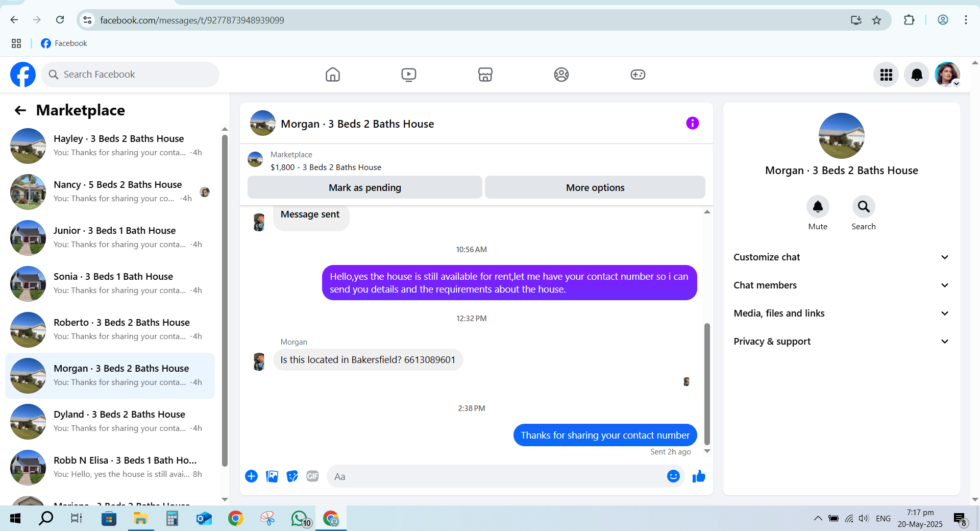Viewport: 980px width, 531px height.
Task: Click the Search Facebook field
Action: 130,75
